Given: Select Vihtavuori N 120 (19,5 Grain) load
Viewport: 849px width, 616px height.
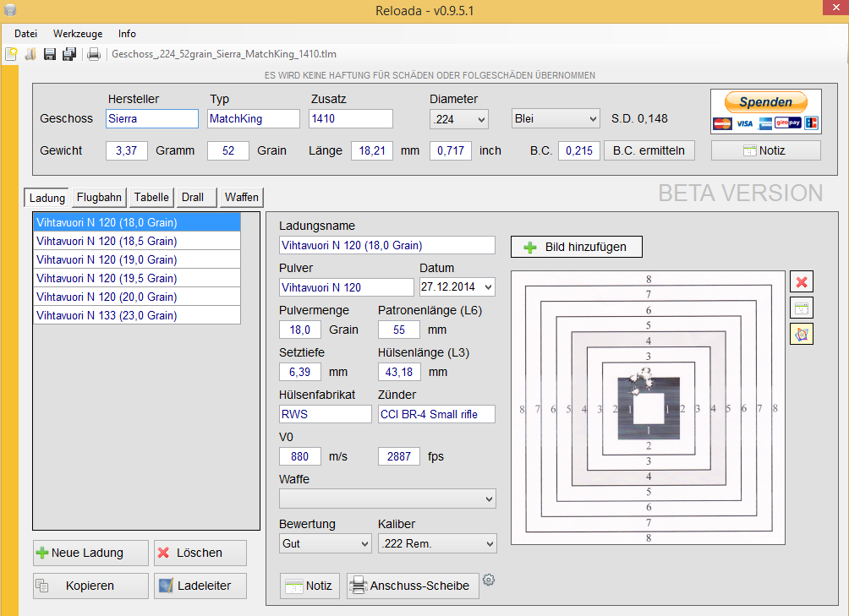Looking at the screenshot, I should [137, 278].
